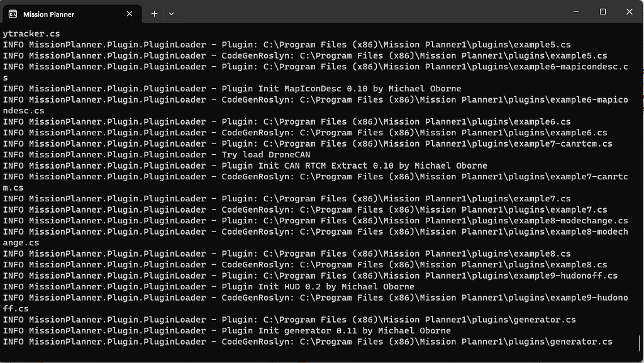Close the Mission Planner tab
Image resolution: width=644 pixels, height=363 pixels.
pos(130,13)
